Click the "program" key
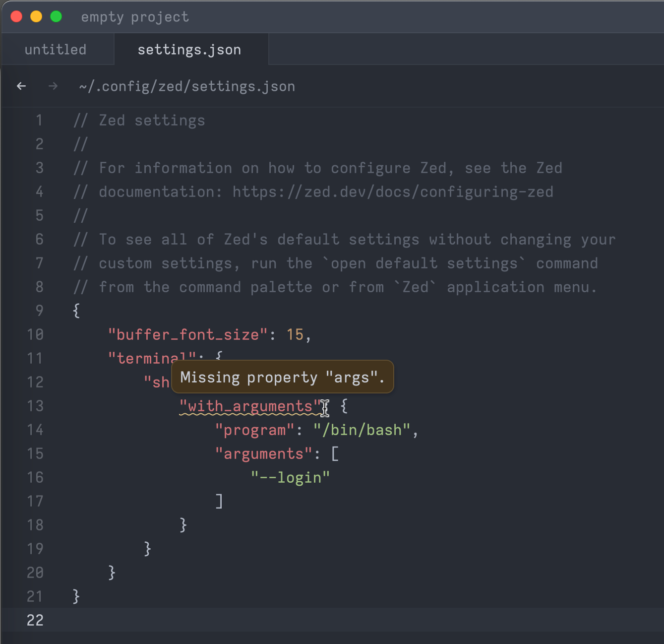 [x=255, y=430]
